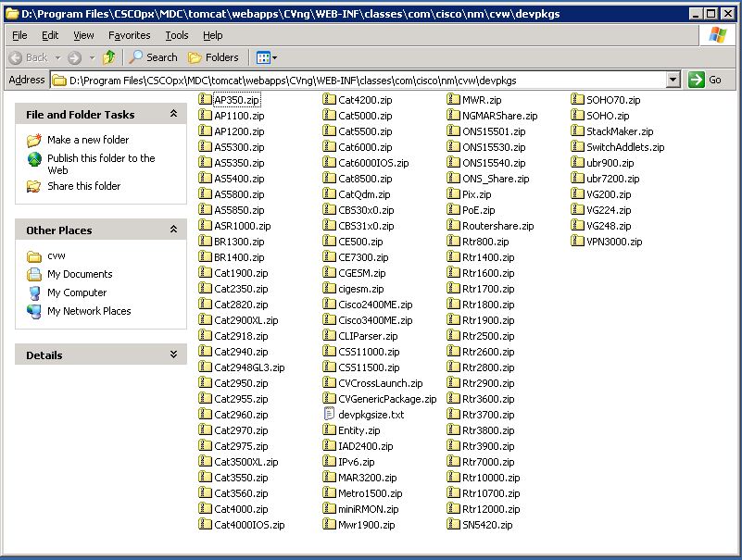Select the SN5420.zip file icon
Image resolution: width=742 pixels, height=560 pixels.
click(453, 524)
